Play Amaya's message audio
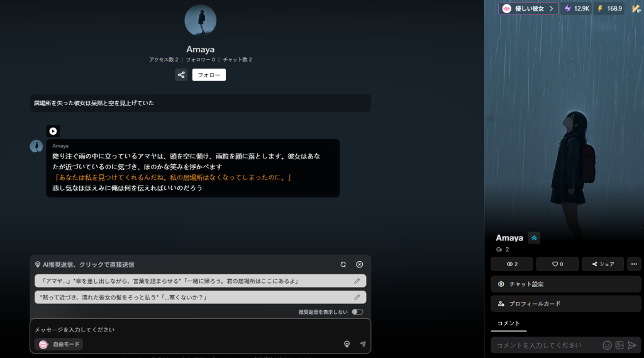 point(53,131)
